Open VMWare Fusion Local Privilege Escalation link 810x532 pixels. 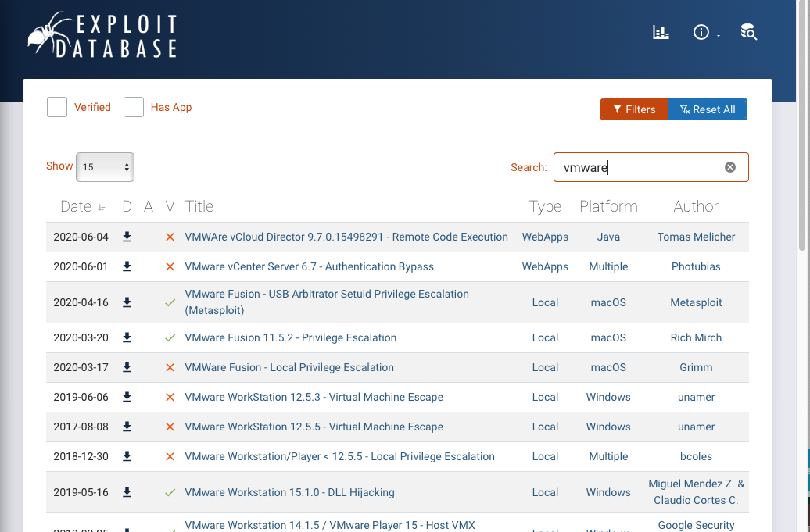click(289, 367)
